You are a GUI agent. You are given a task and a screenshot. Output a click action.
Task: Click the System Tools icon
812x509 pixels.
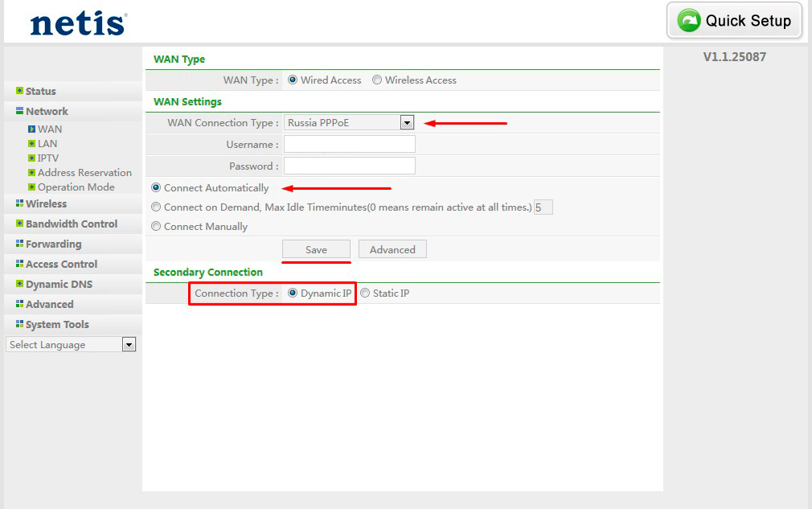[18, 324]
